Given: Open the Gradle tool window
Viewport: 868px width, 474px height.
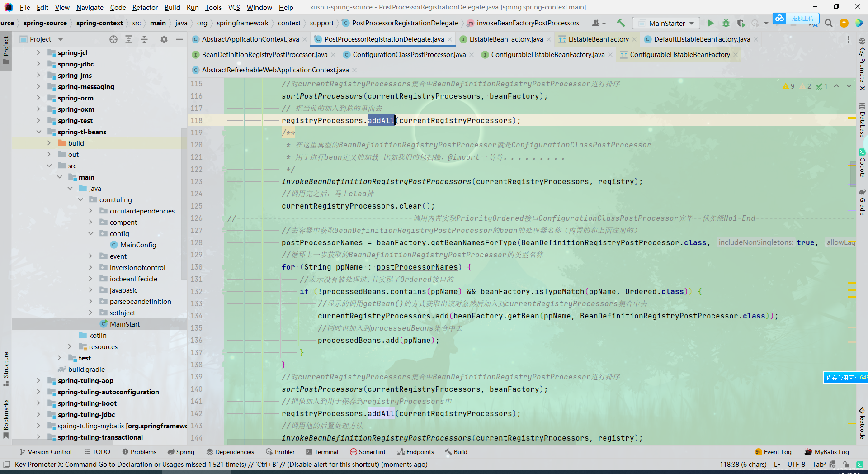Looking at the screenshot, I should (x=862, y=202).
